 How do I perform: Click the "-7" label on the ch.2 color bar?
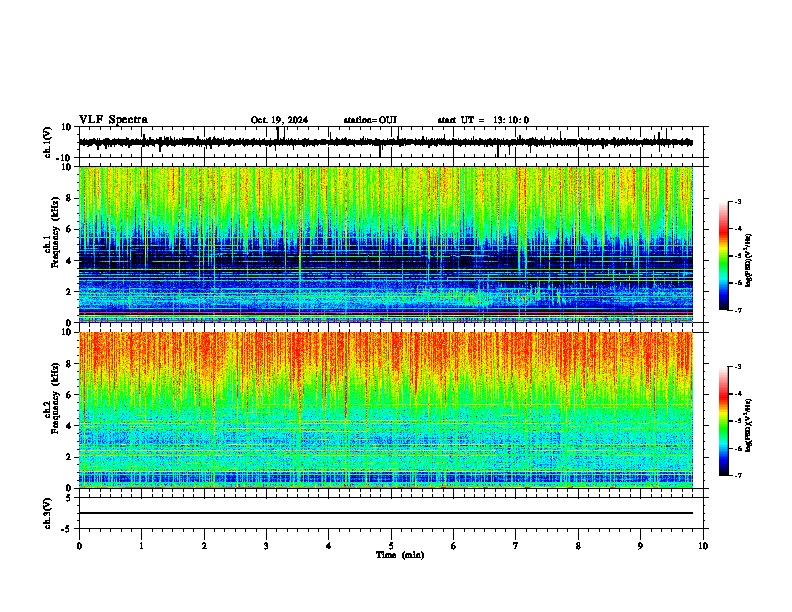tap(737, 476)
